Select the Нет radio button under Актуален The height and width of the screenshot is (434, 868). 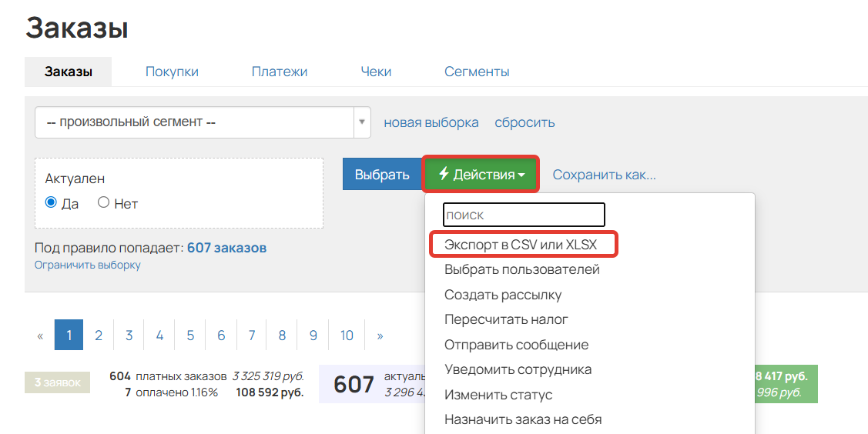(103, 202)
